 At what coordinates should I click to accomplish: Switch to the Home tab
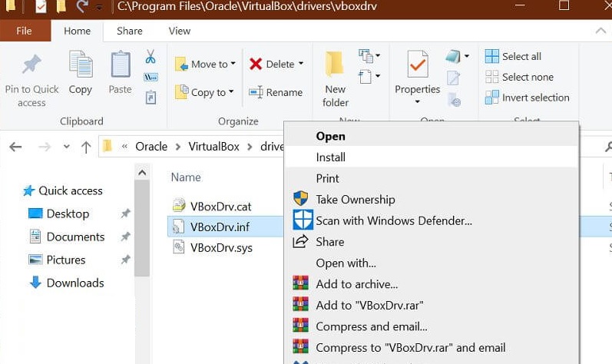(x=78, y=31)
